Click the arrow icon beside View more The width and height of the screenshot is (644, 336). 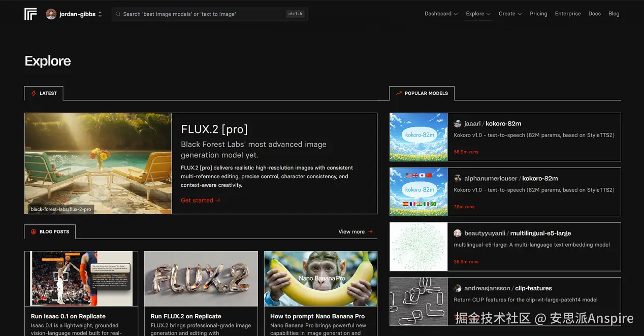pos(371,231)
